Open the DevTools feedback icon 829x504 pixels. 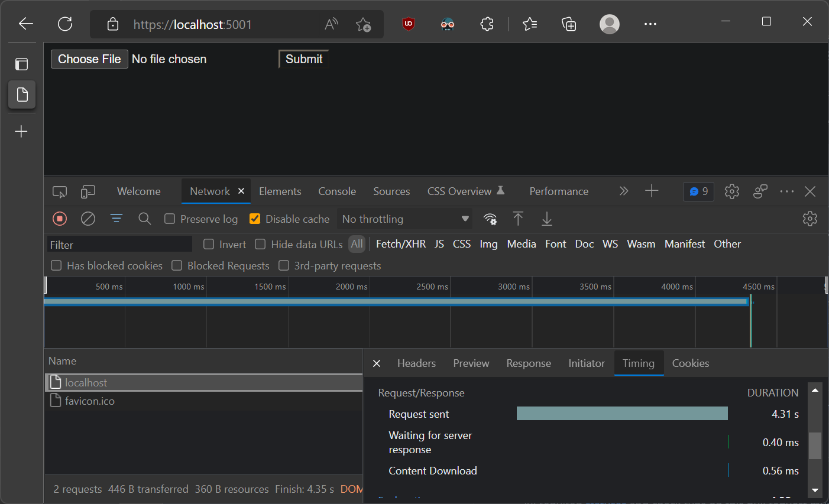coord(760,191)
